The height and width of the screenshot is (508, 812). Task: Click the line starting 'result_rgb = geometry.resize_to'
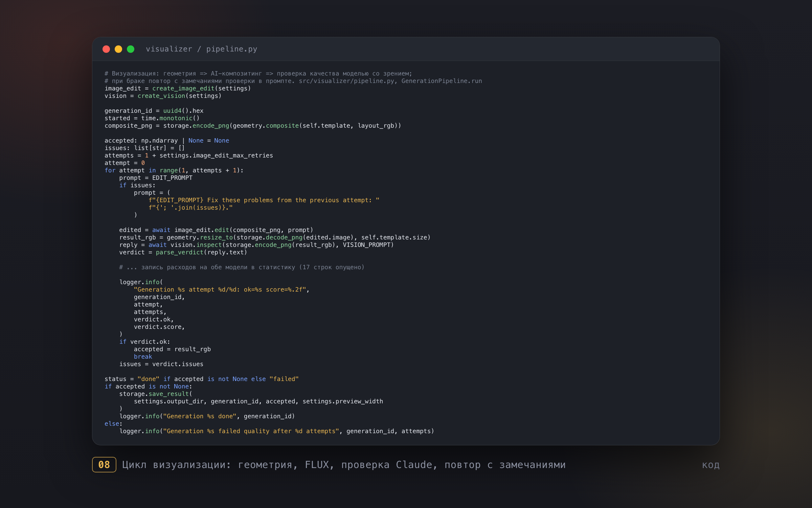click(x=275, y=237)
